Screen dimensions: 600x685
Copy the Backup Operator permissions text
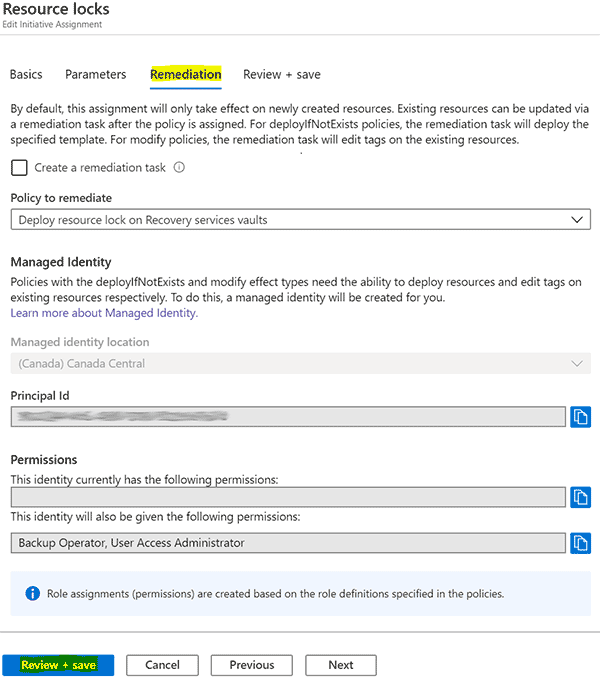[x=580, y=543]
